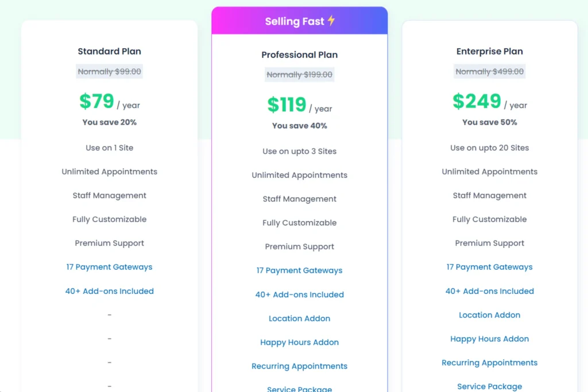
Task: Click the You save 50% label on Enterprise Plan
Action: [x=489, y=122]
